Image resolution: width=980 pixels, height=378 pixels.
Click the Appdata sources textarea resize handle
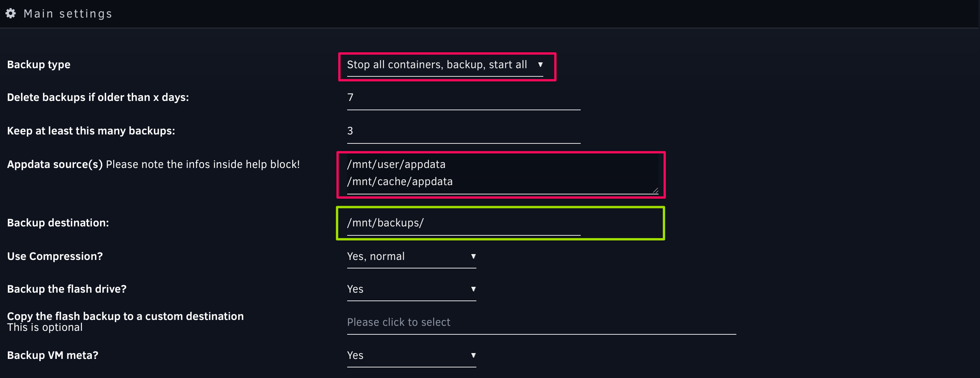[x=655, y=191]
